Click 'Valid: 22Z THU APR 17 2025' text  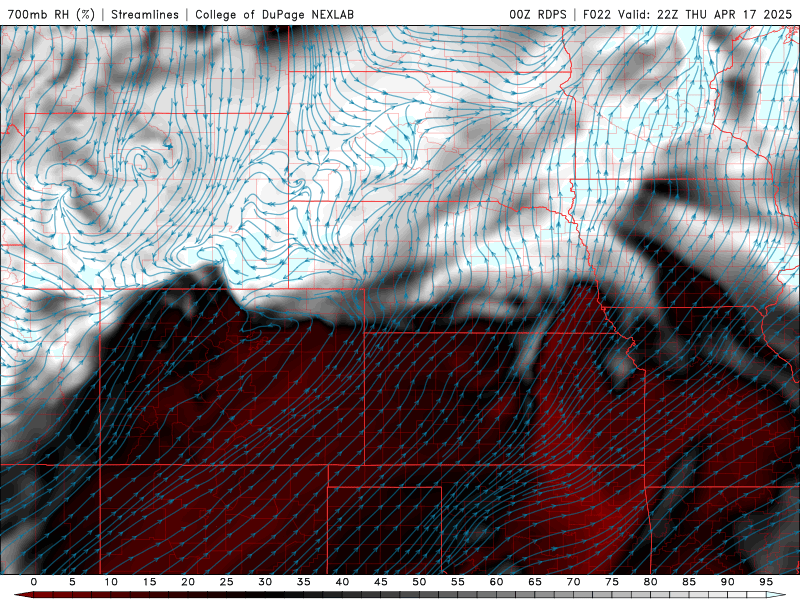[x=705, y=14]
